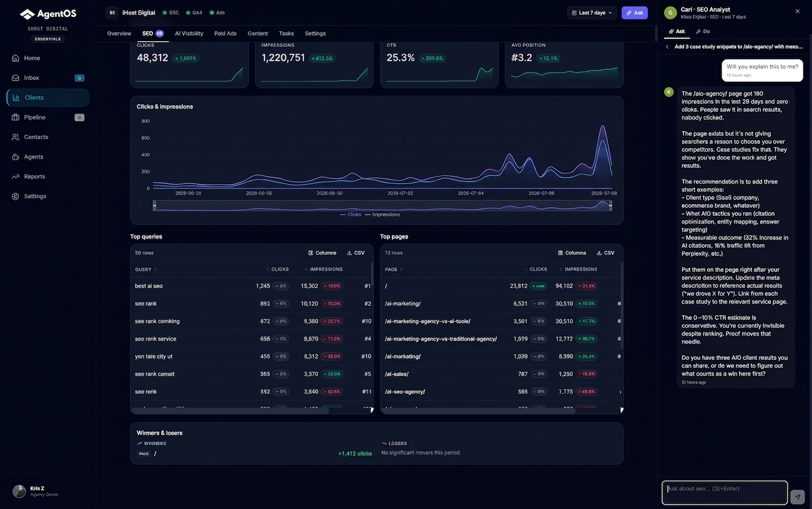812x509 pixels.
Task: Focus the Ask about SEO input field
Action: pos(725,492)
